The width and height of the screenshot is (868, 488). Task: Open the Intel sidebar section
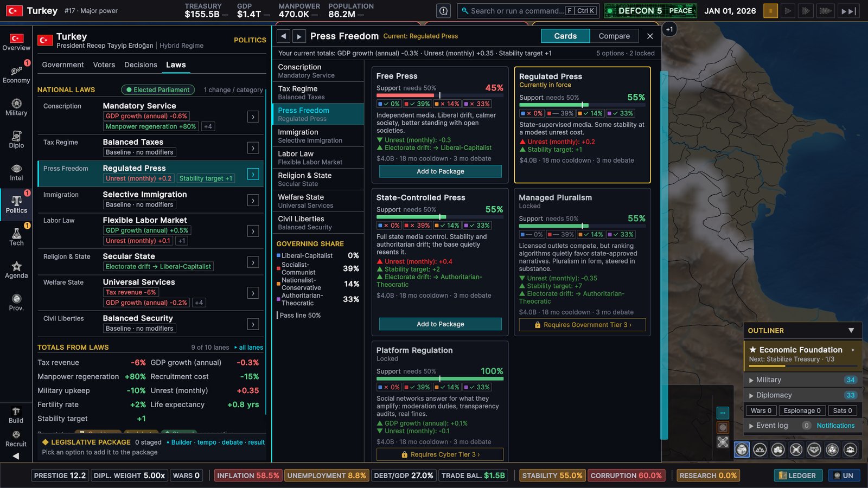16,172
